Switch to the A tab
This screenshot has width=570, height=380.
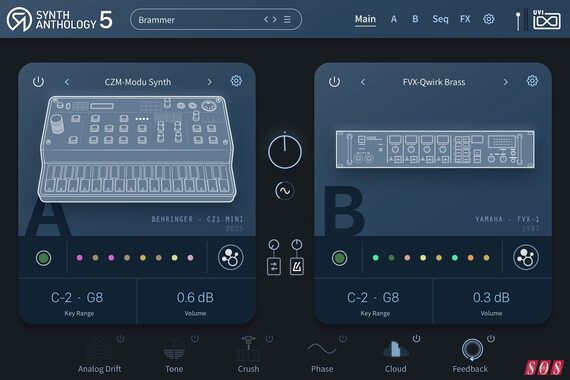[394, 19]
